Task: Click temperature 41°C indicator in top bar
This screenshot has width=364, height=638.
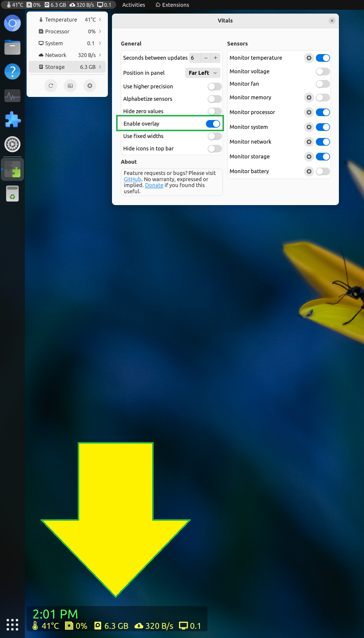Action: 15,5
